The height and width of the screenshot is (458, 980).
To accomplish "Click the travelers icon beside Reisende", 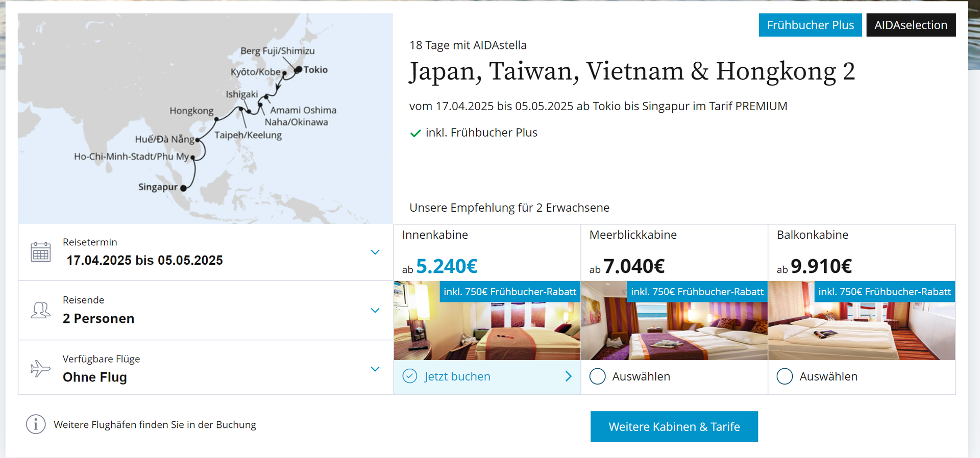I will coord(40,310).
